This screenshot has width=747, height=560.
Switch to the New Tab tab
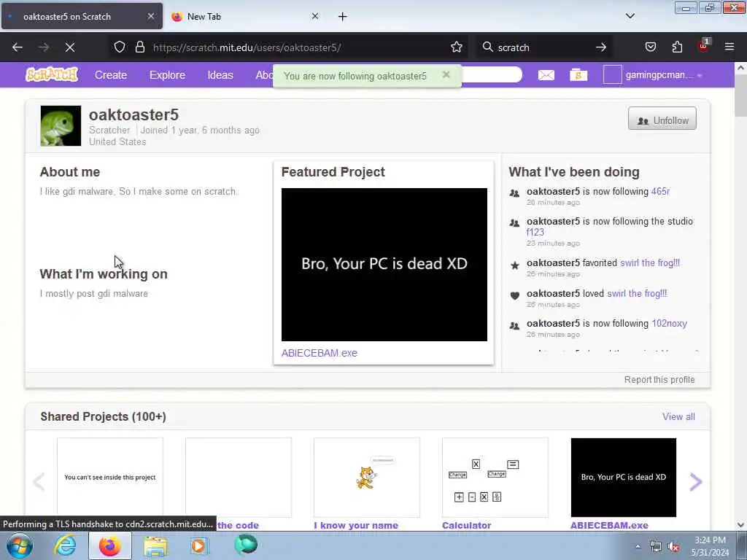click(245, 17)
